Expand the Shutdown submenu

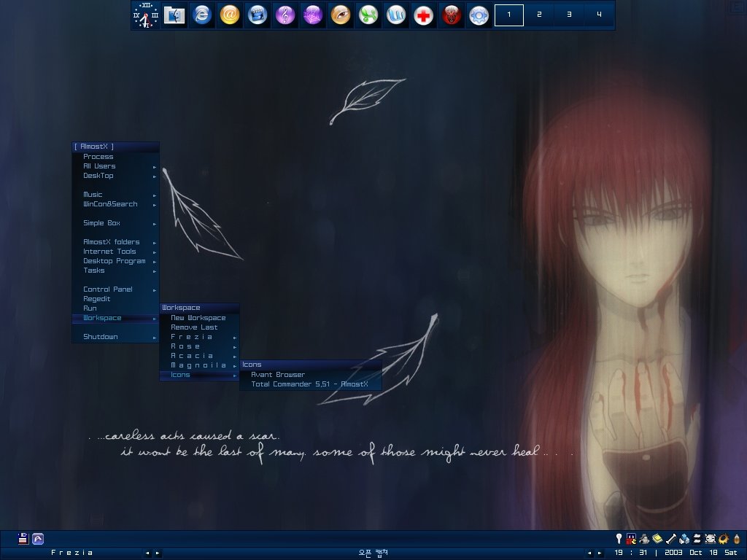click(116, 337)
